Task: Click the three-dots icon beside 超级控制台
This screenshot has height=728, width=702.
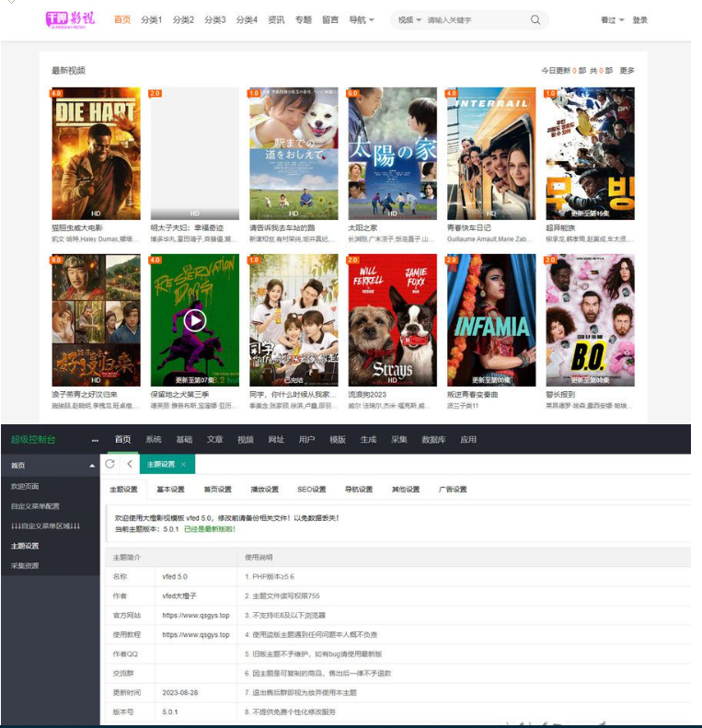Action: pyautogui.click(x=95, y=440)
